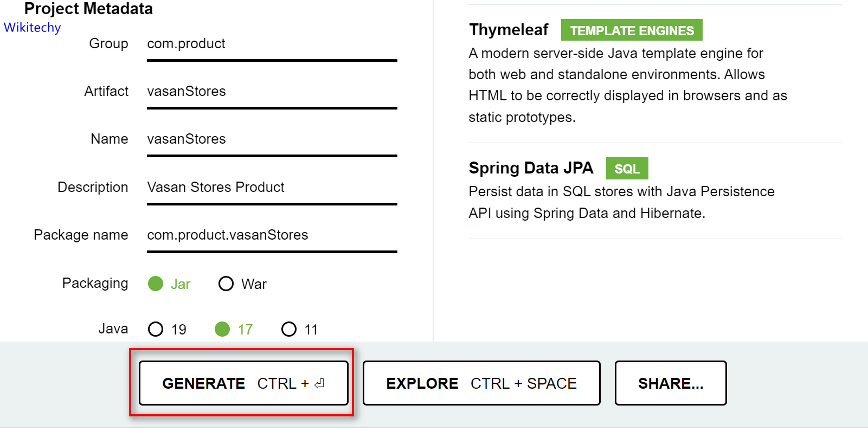Click the Packaging label
This screenshot has height=431, width=868.
click(x=95, y=283)
